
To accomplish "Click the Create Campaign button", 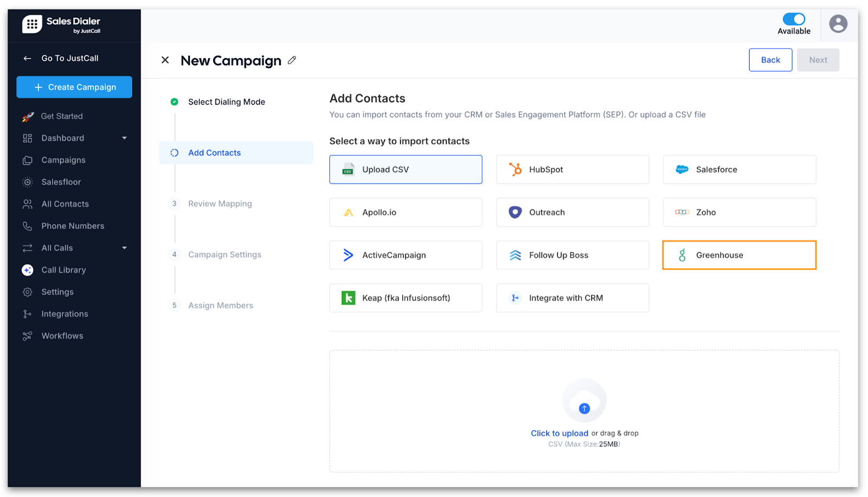I will pyautogui.click(x=74, y=87).
